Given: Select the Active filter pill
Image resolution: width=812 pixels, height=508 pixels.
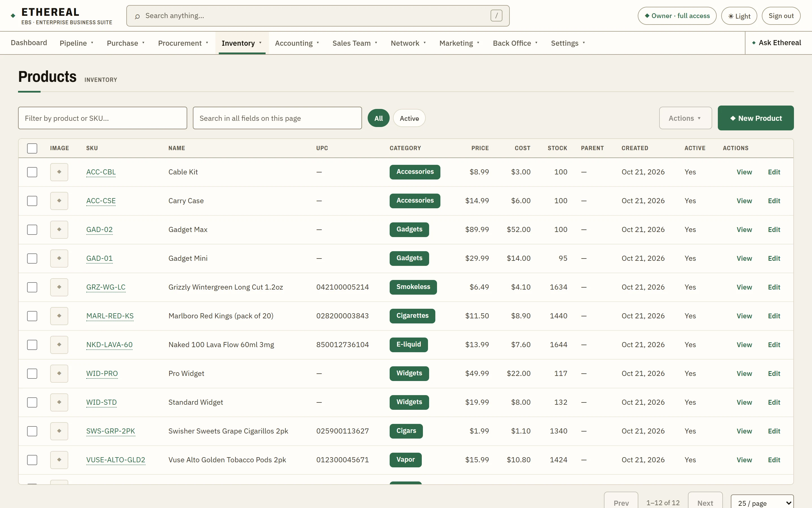Looking at the screenshot, I should tap(409, 118).
